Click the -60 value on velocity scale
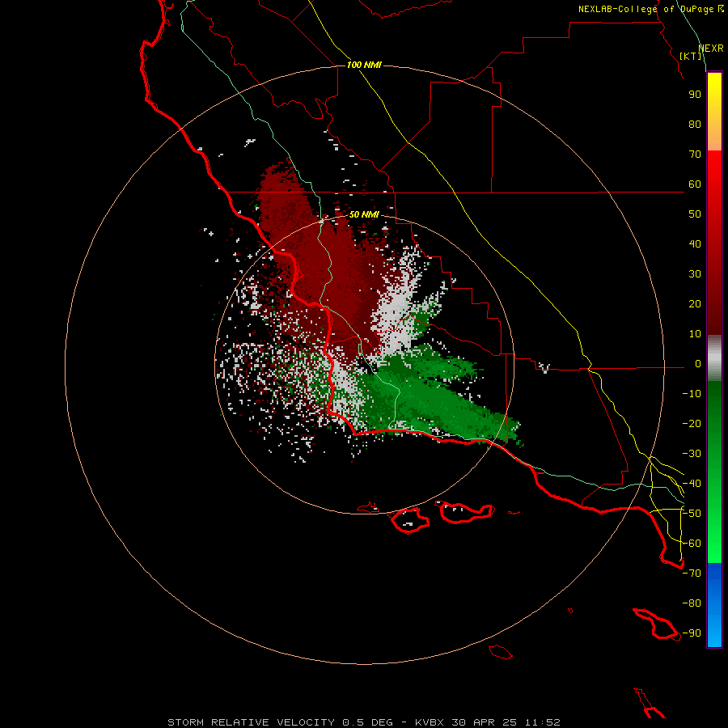Screen dimensions: 728x728 (x=692, y=544)
